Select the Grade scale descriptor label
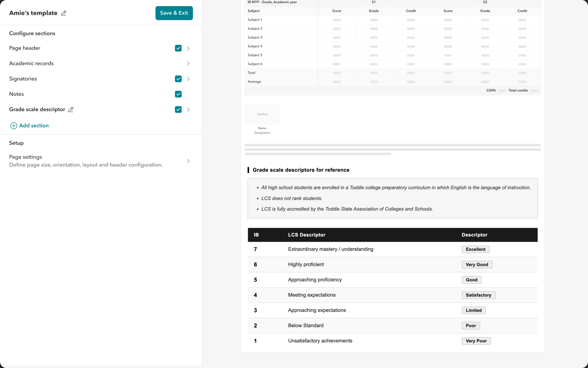The width and height of the screenshot is (588, 368). click(37, 110)
